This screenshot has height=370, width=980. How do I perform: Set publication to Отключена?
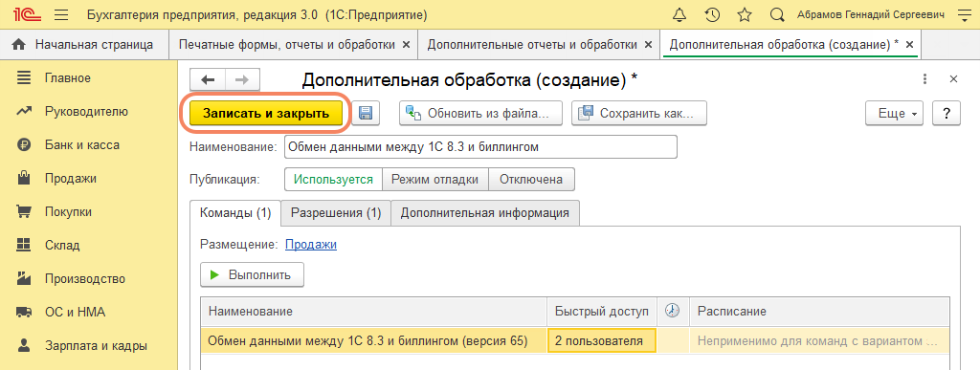point(531,179)
